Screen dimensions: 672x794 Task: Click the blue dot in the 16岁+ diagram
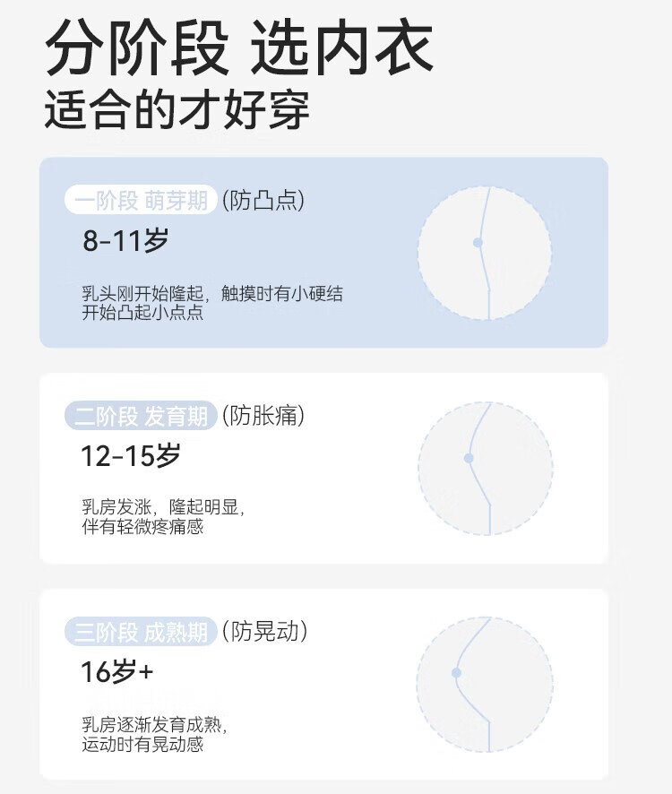(457, 672)
